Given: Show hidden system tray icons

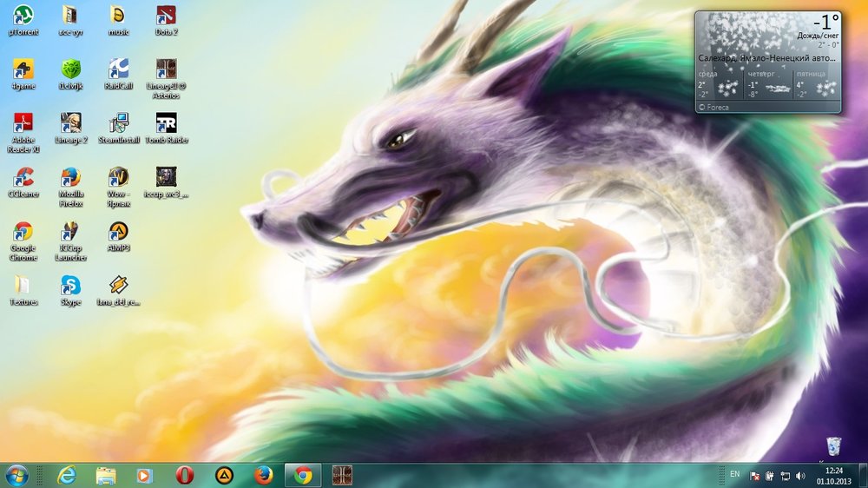Looking at the screenshot, I should (x=721, y=475).
